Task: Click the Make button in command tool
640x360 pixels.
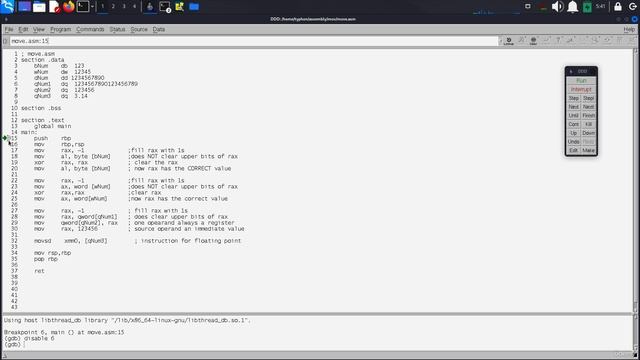Action: (x=589, y=151)
